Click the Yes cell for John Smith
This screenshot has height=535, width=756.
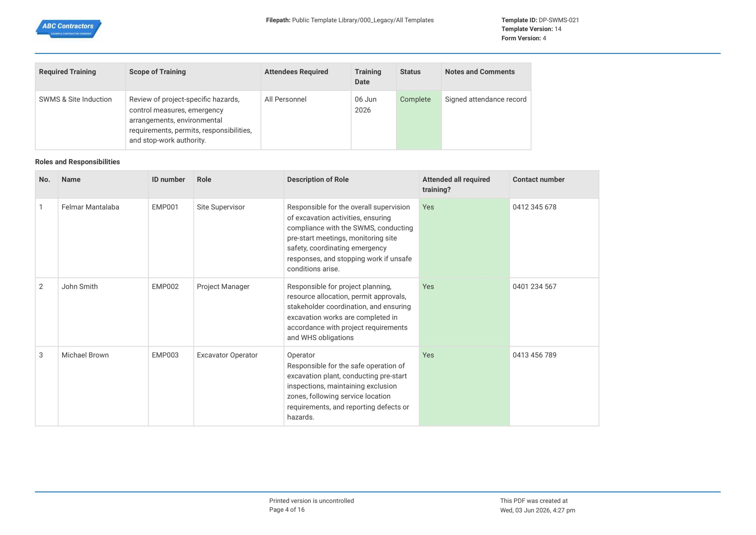[x=464, y=312]
